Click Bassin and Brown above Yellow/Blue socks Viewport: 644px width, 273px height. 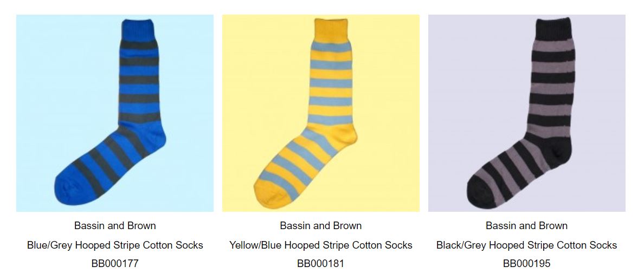click(x=321, y=225)
